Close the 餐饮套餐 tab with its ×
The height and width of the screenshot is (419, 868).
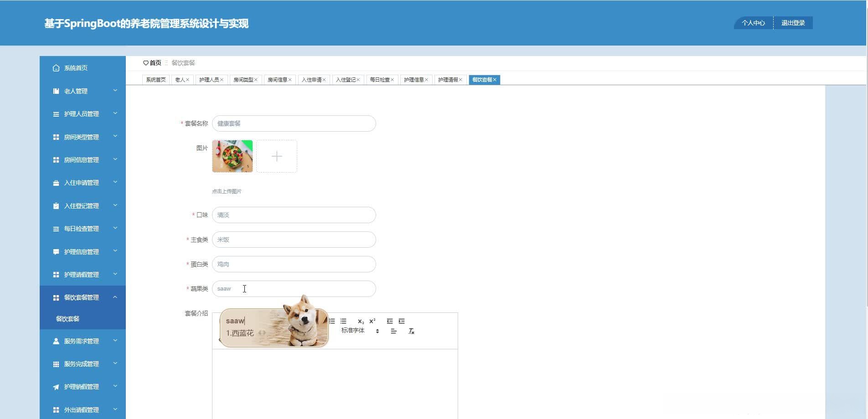(x=495, y=79)
